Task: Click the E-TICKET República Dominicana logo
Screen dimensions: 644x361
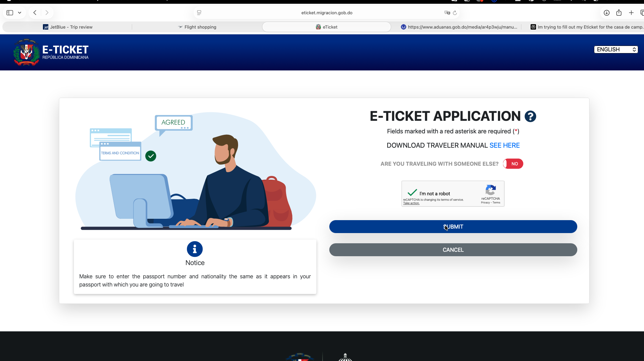Action: [x=50, y=52]
